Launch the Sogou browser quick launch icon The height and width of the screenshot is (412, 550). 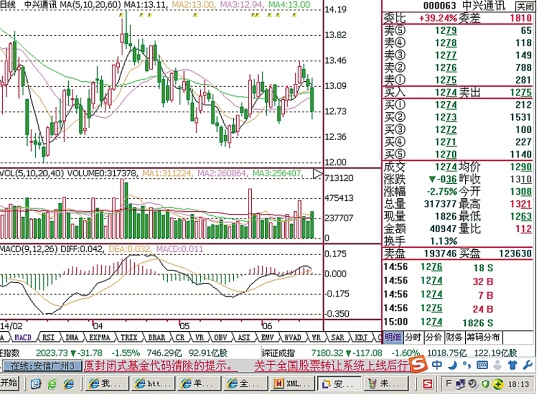(36, 384)
